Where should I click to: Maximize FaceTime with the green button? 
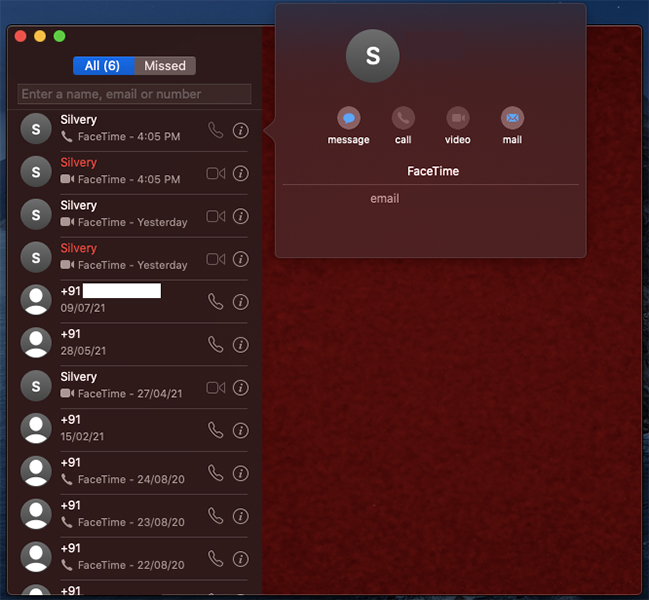[59, 36]
